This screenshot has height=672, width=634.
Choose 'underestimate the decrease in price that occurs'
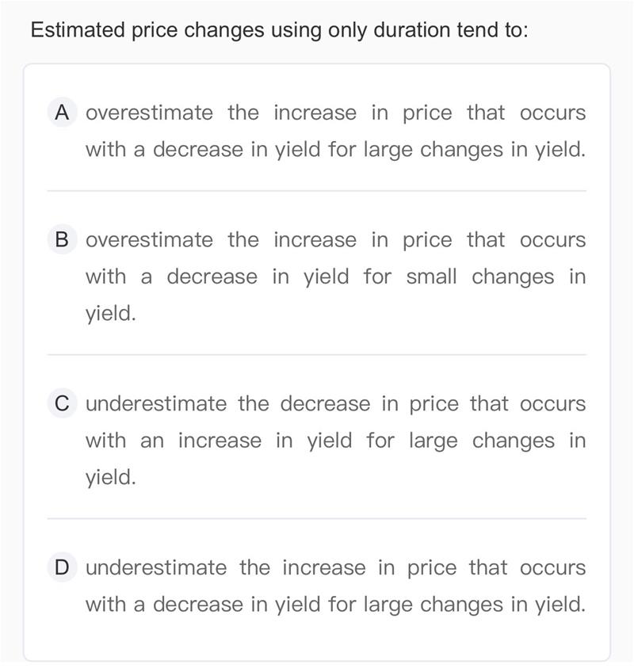336,404
